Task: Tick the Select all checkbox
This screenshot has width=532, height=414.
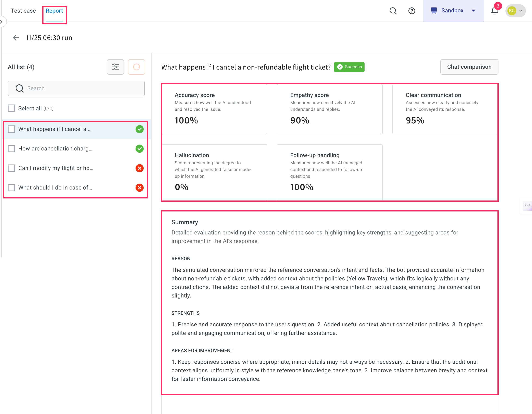Action: (x=11, y=108)
